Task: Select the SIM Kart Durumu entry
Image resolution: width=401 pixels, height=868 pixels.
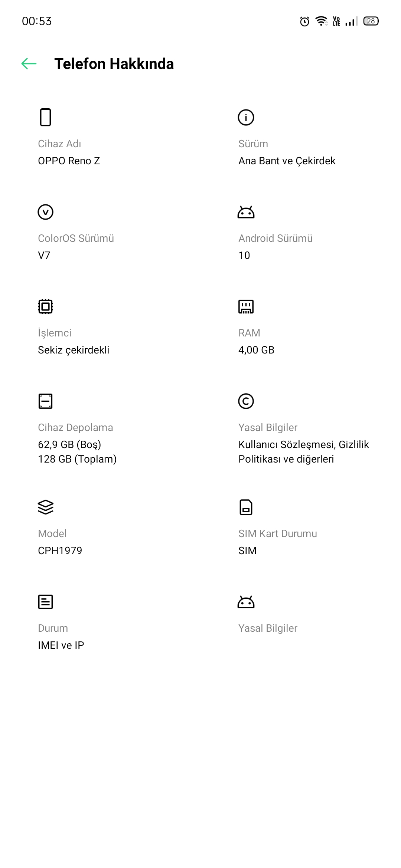Action: click(277, 542)
